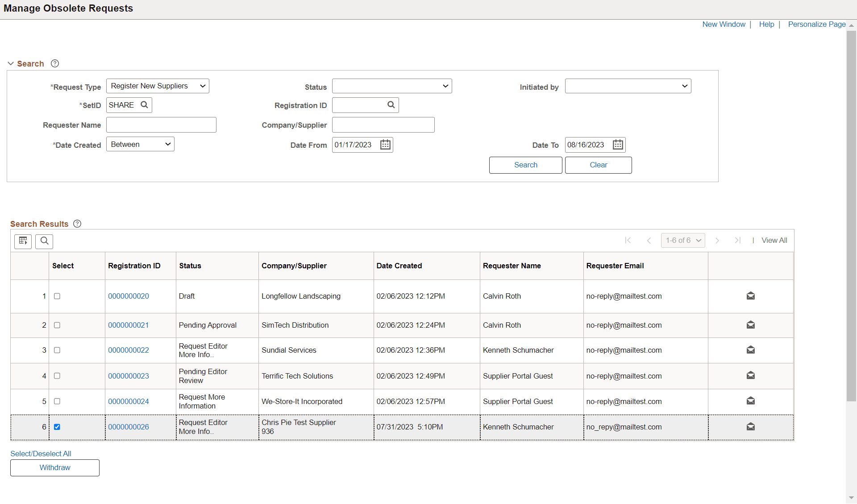Click the SetID lookup magnifier
The width and height of the screenshot is (857, 504).
[x=145, y=105]
